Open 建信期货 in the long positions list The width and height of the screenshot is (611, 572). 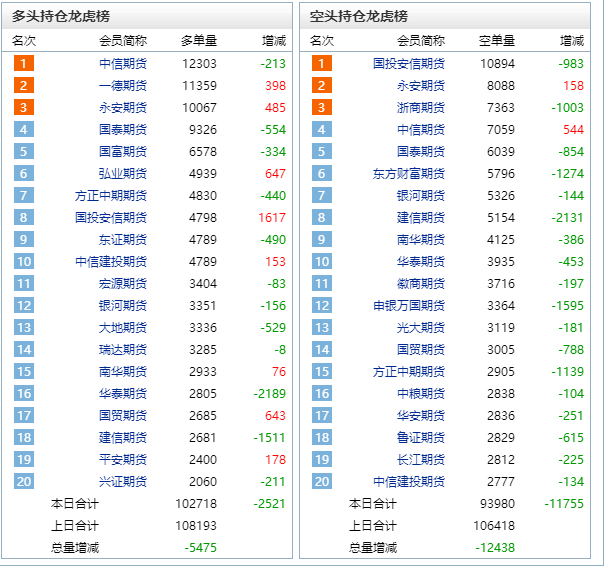[123, 438]
